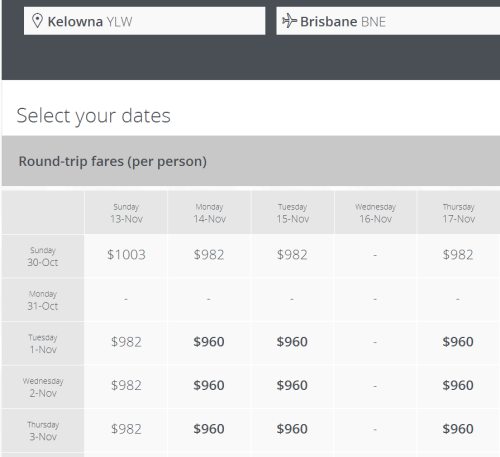The height and width of the screenshot is (457, 500).
Task: Select $1003 fare for 30-Oct and 13-Nov
Action: 126,255
